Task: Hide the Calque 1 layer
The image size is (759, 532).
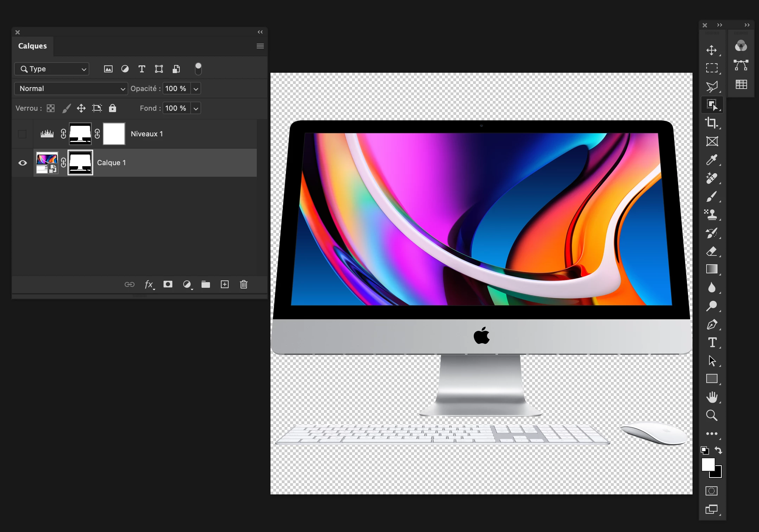Action: click(23, 163)
